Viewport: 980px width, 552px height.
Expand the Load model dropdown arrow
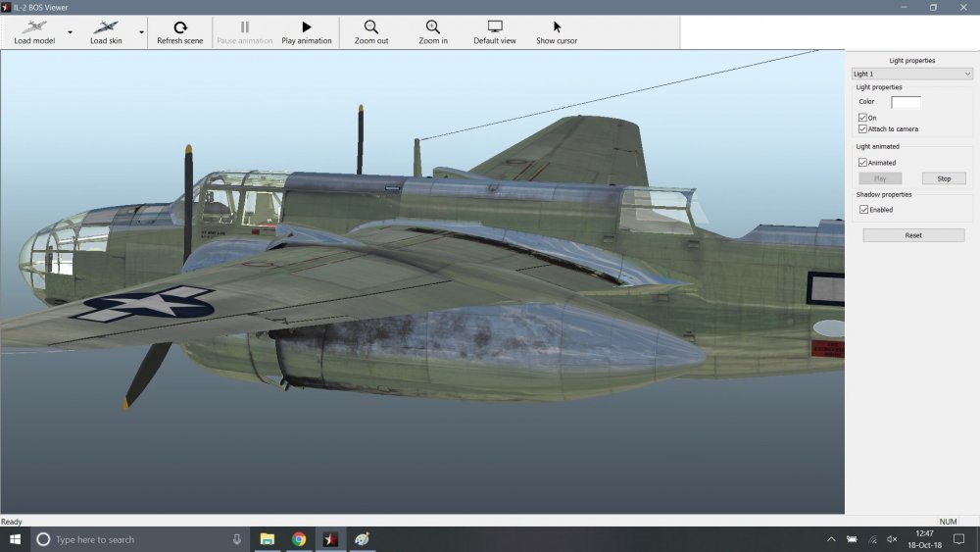click(70, 32)
